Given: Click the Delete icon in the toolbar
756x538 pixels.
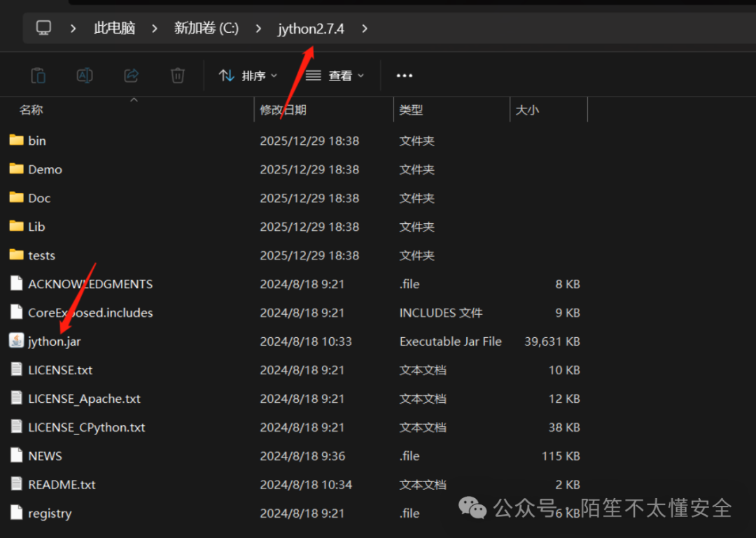Looking at the screenshot, I should (x=177, y=75).
